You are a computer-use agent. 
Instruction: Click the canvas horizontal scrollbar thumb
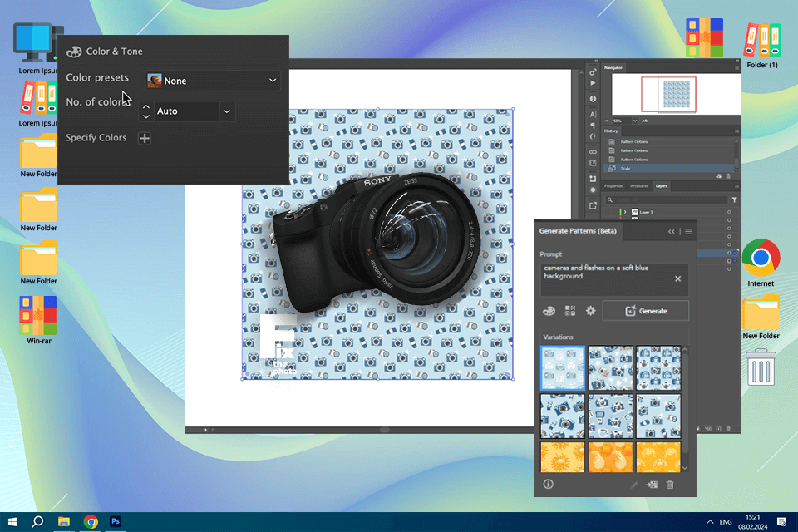click(x=385, y=431)
